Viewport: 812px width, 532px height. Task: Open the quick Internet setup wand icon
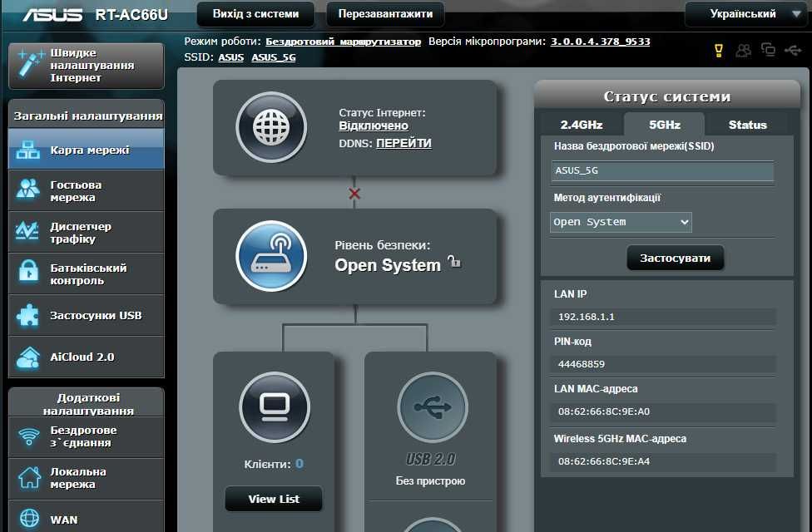[x=30, y=65]
